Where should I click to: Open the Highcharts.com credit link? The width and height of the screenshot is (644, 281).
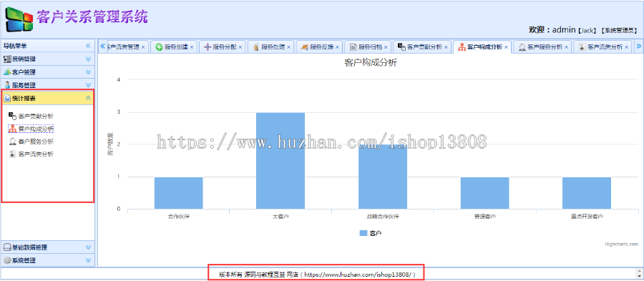tap(621, 244)
